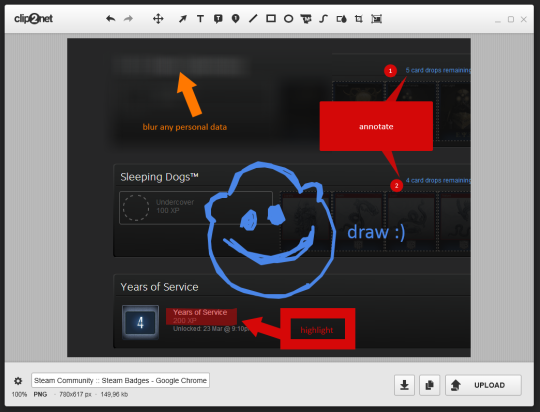Maximize the clip2net editor window
540x412 pixels.
click(511, 20)
